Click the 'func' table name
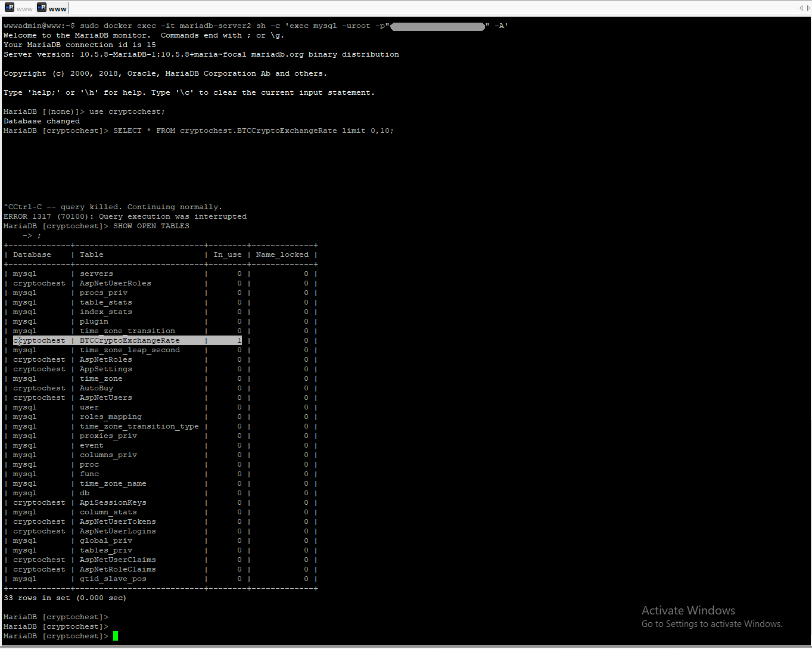The width and height of the screenshot is (812, 649). coord(89,474)
